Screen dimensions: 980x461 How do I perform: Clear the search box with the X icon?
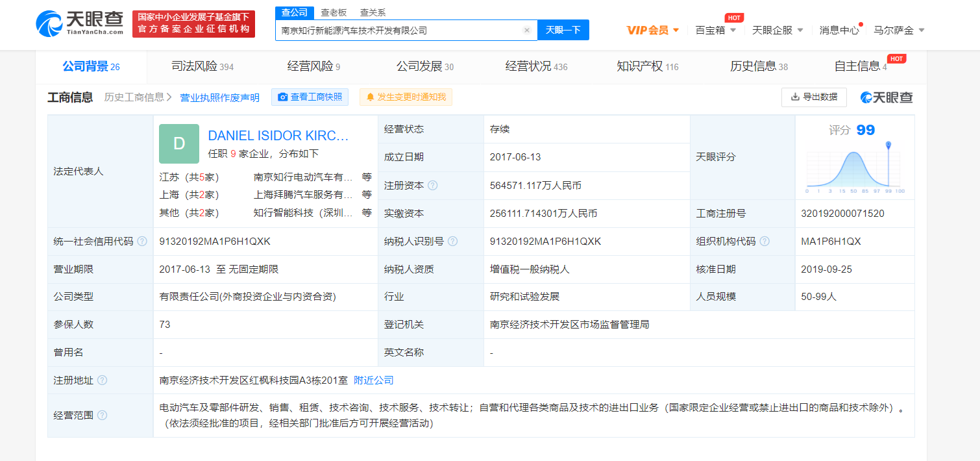click(526, 31)
